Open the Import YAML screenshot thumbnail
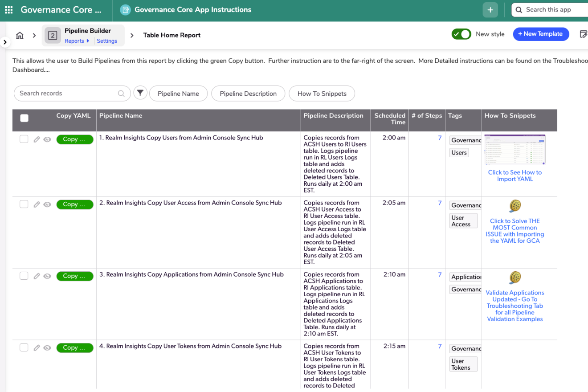 click(514, 150)
